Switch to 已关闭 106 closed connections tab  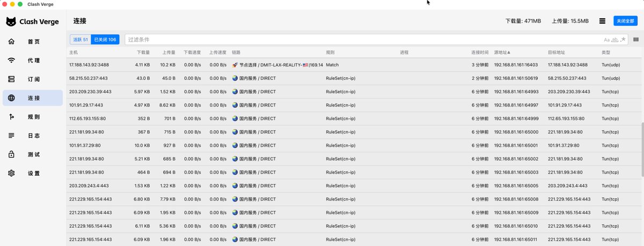point(105,40)
